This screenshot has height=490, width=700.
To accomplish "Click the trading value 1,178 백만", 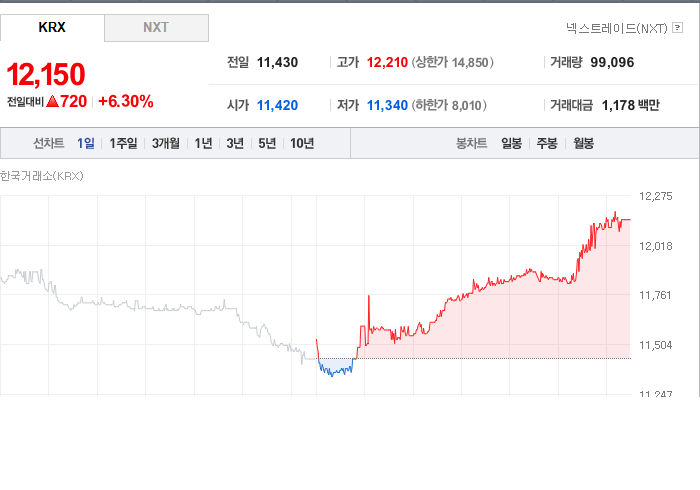I will click(x=630, y=105).
